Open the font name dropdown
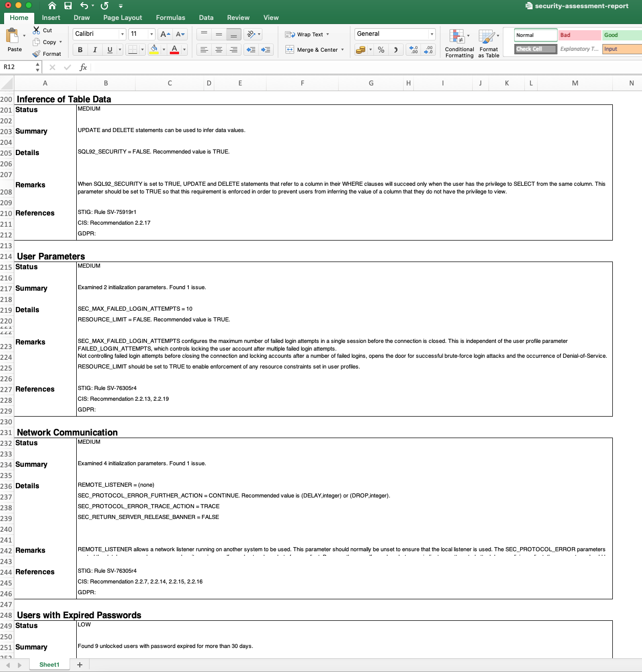 pyautogui.click(x=123, y=34)
